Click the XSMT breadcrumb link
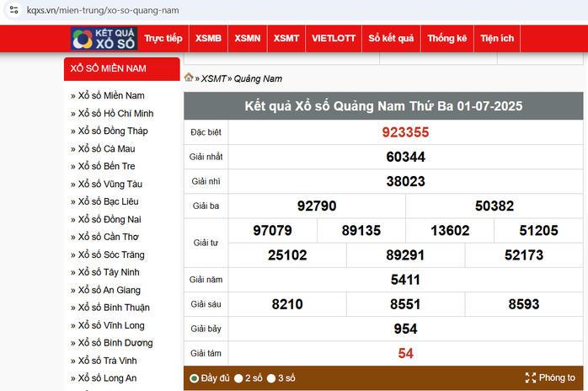Image resolution: width=588 pixels, height=391 pixels. (x=213, y=78)
